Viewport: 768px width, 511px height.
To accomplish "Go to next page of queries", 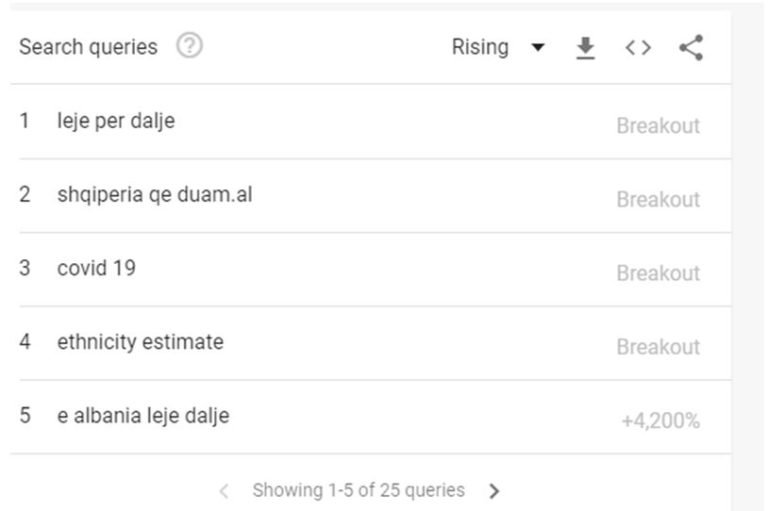I will (x=494, y=491).
